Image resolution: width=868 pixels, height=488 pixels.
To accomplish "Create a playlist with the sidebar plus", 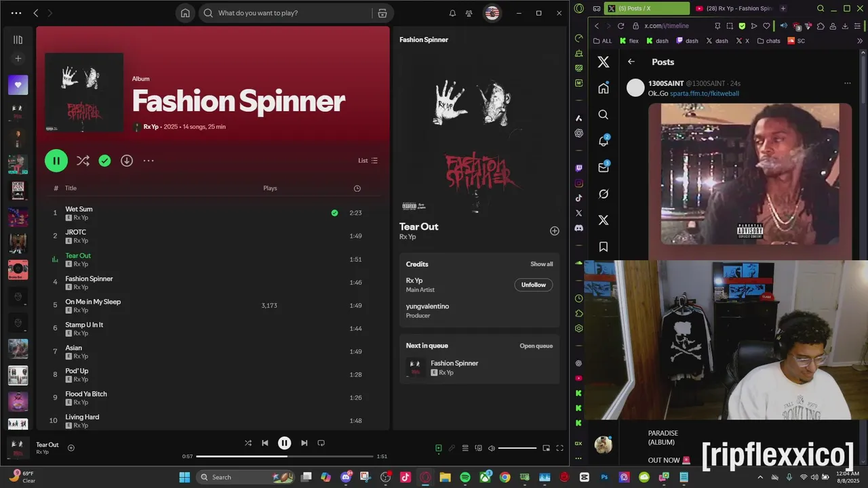I will pyautogui.click(x=18, y=59).
